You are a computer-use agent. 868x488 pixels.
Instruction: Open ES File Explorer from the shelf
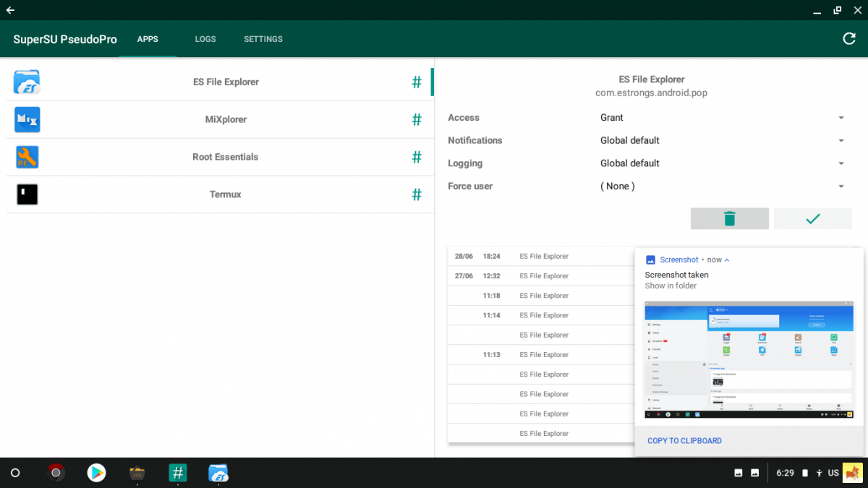218,473
